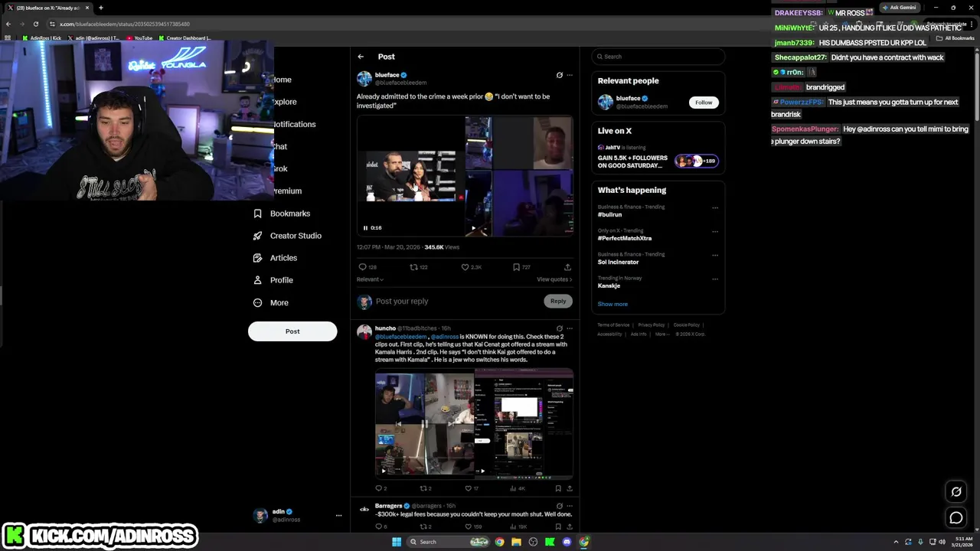Open Grok icon on blueface's main post
980x551 pixels.
tap(559, 75)
